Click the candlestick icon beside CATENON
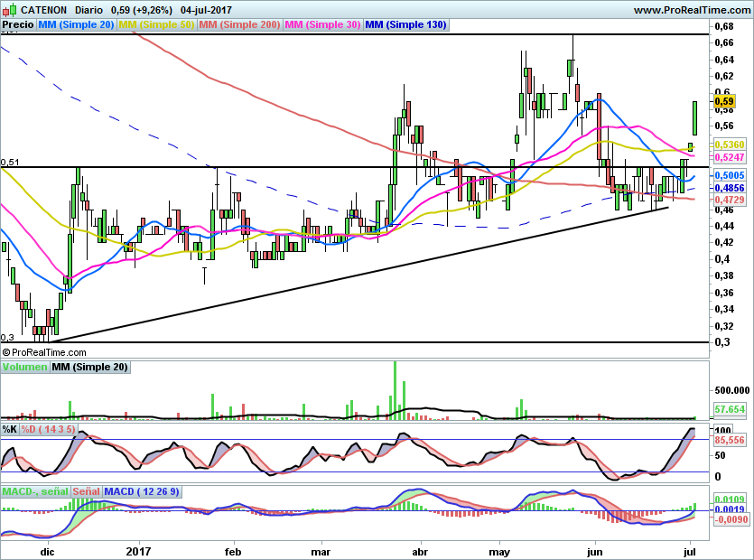The width and height of the screenshot is (754, 560). [9, 9]
